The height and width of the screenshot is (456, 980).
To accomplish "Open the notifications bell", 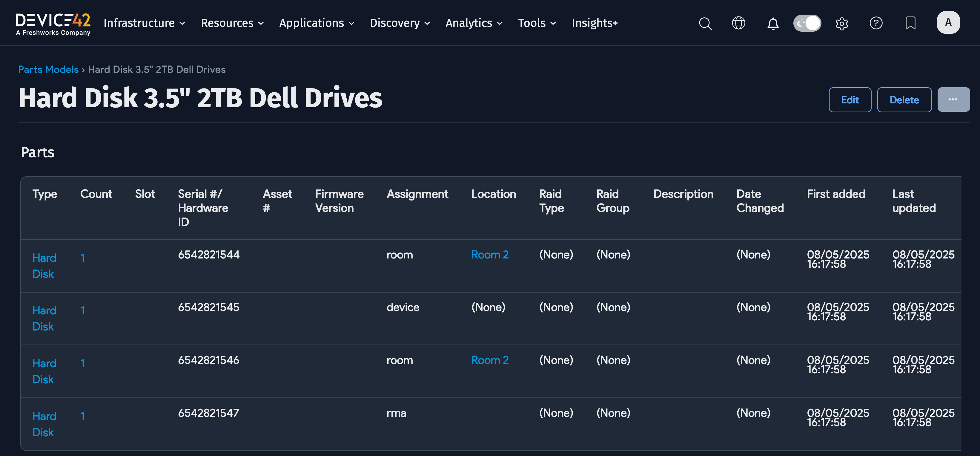I will [x=773, y=24].
